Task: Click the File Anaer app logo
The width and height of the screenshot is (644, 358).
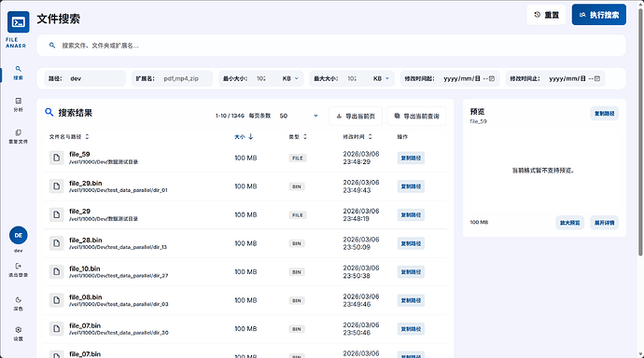Action: pos(19,22)
